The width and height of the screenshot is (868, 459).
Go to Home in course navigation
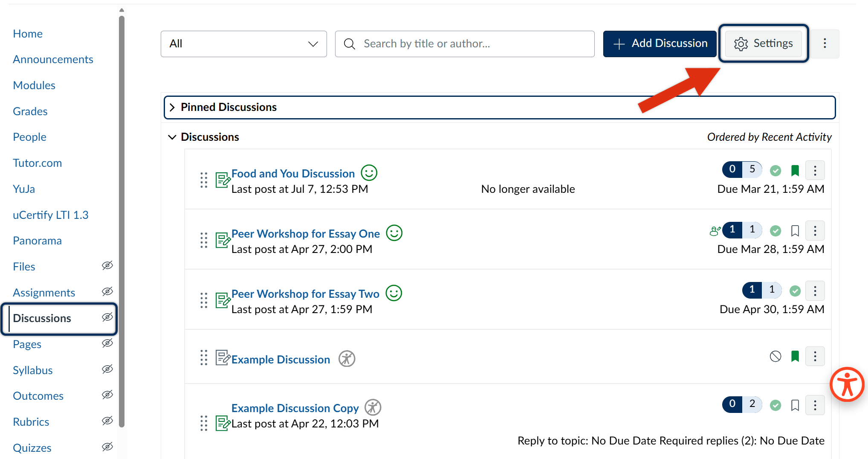click(x=28, y=34)
